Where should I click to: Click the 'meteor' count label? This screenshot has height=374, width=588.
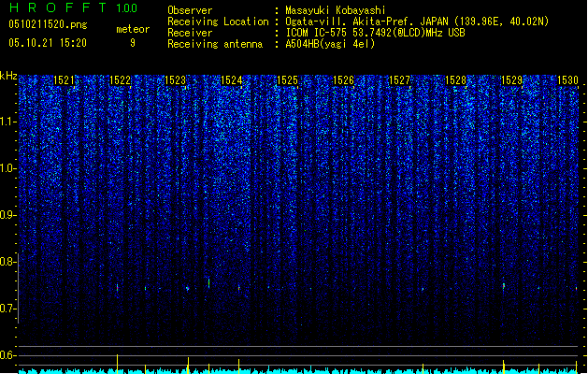(x=133, y=29)
